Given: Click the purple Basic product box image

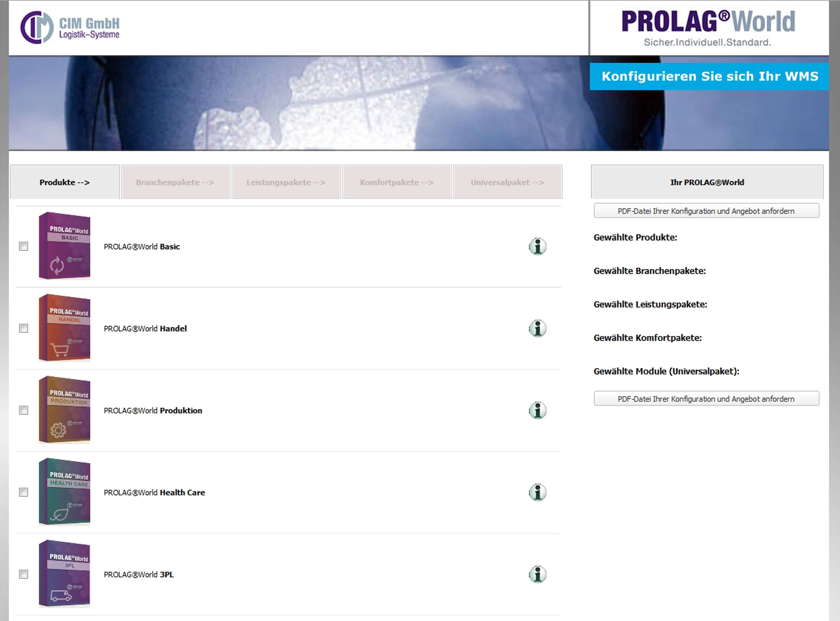Looking at the screenshot, I should [65, 246].
